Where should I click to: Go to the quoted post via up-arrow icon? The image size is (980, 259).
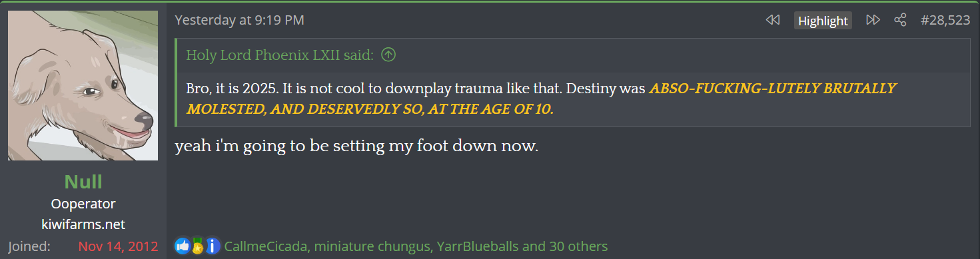point(388,55)
